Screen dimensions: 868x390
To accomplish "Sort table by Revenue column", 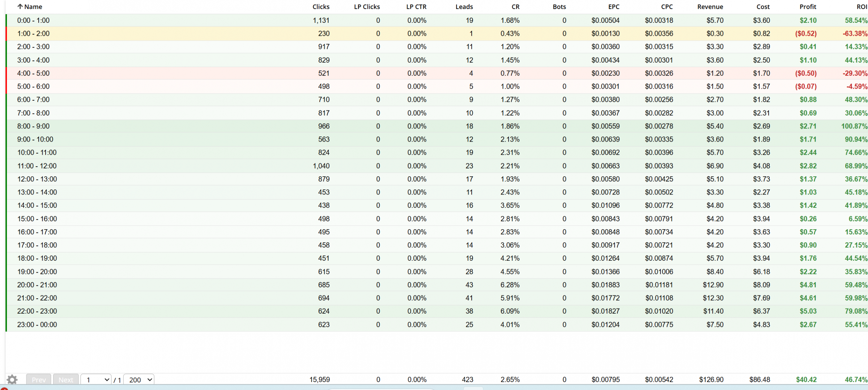I will click(x=710, y=7).
